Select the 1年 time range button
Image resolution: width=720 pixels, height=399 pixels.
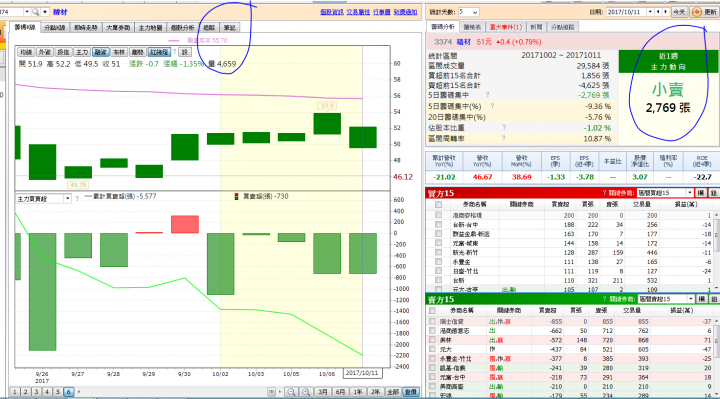(x=358, y=392)
